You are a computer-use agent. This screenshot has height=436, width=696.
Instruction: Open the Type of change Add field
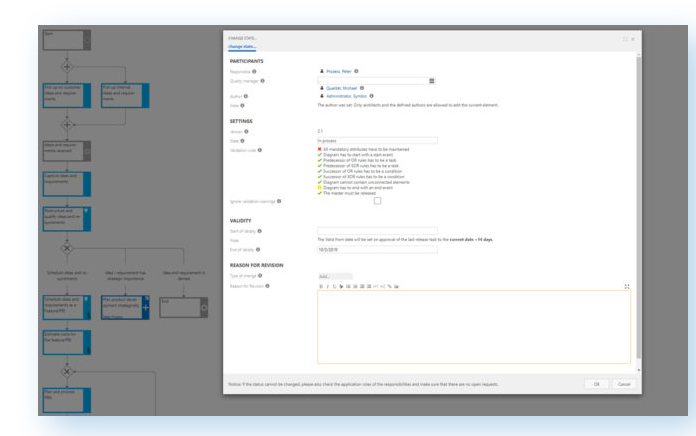[335, 275]
